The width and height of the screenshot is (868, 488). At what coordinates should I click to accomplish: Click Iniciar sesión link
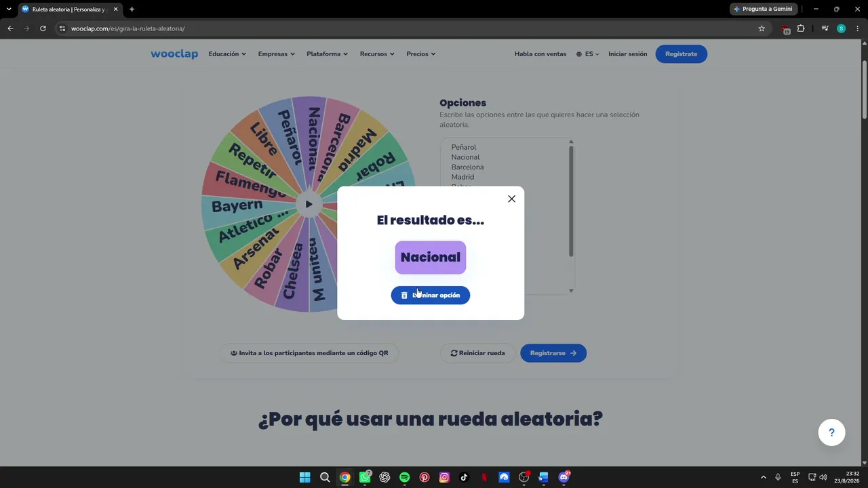click(x=627, y=54)
